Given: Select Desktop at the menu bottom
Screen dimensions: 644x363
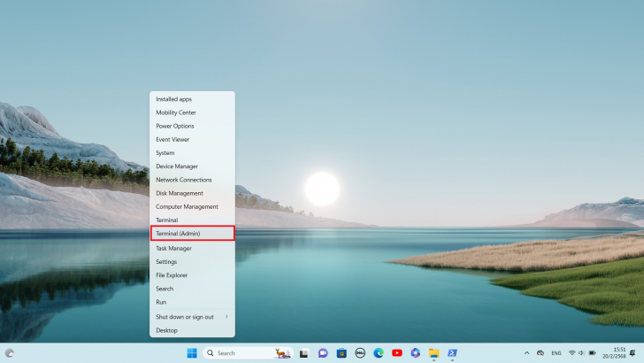Looking at the screenshot, I should coord(192,330).
